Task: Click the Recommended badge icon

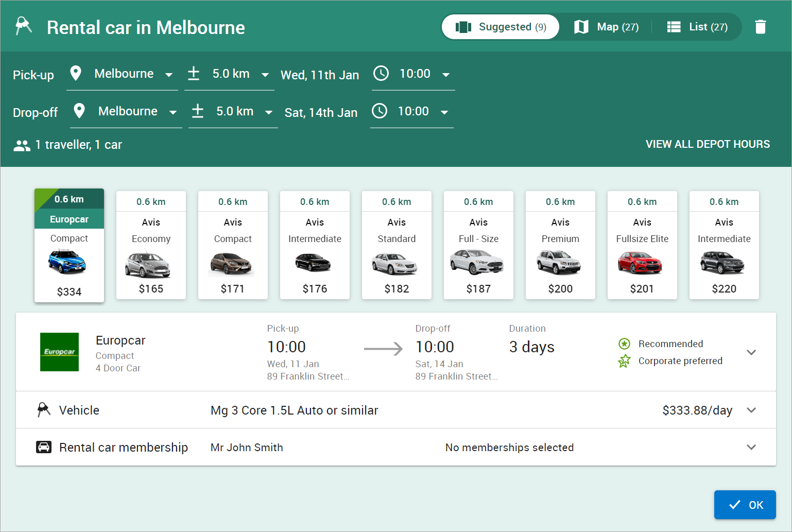Action: click(624, 344)
